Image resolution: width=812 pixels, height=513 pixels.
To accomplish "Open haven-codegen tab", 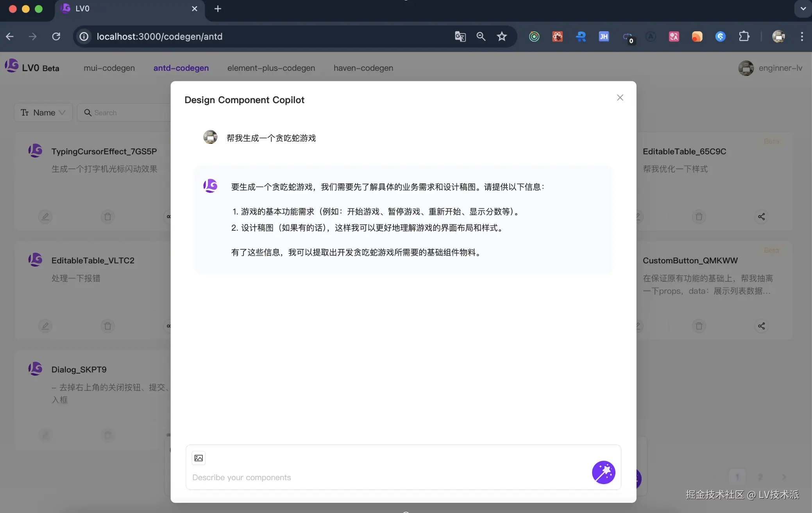I will pyautogui.click(x=363, y=68).
